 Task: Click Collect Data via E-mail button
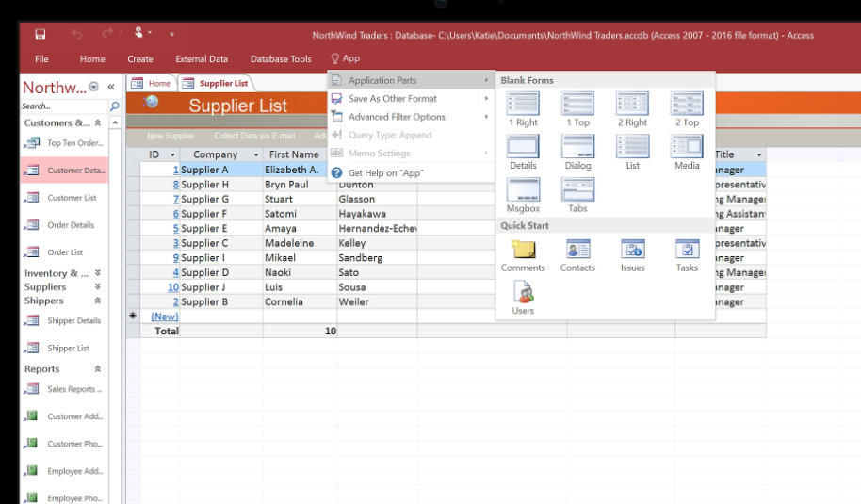tap(254, 136)
